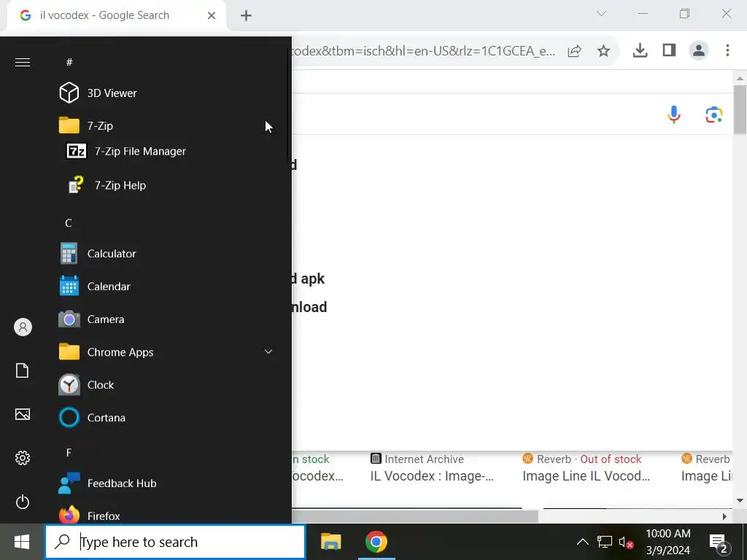Image resolution: width=747 pixels, height=560 pixels.
Task: Show hidden system tray icons
Action: pos(583,542)
